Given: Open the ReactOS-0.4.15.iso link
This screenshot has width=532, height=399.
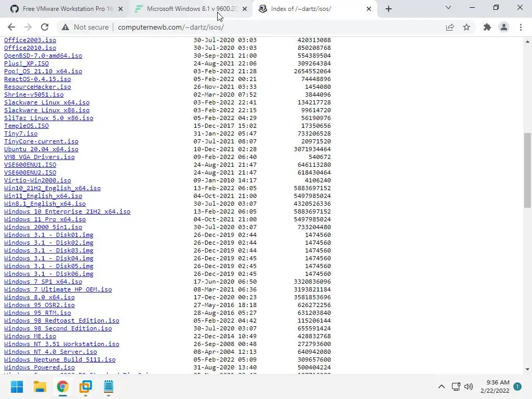Looking at the screenshot, I should (37, 79).
